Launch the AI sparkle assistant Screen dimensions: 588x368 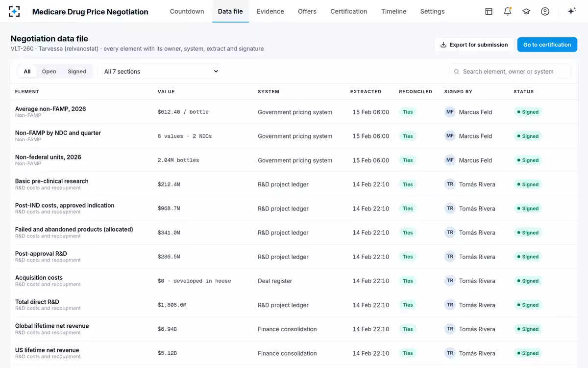571,11
